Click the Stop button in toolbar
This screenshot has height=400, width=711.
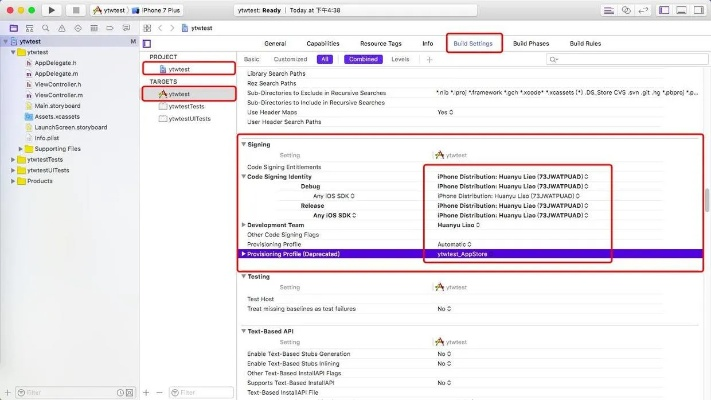coord(76,9)
